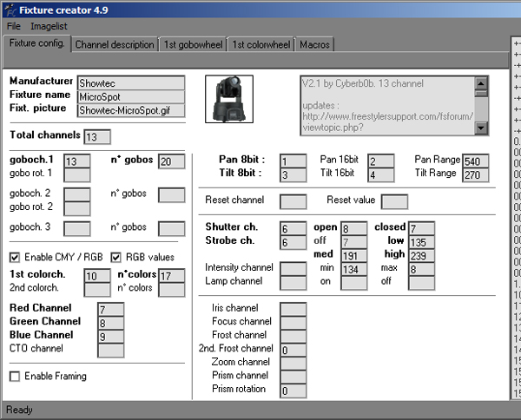Click the 2nd. Frost channel field
Image resolution: width=521 pixels, height=420 pixels.
point(293,351)
